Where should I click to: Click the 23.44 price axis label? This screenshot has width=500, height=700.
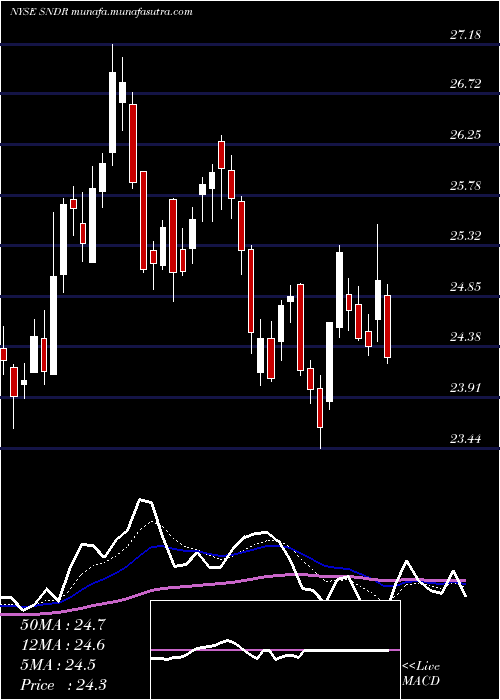[x=465, y=439]
